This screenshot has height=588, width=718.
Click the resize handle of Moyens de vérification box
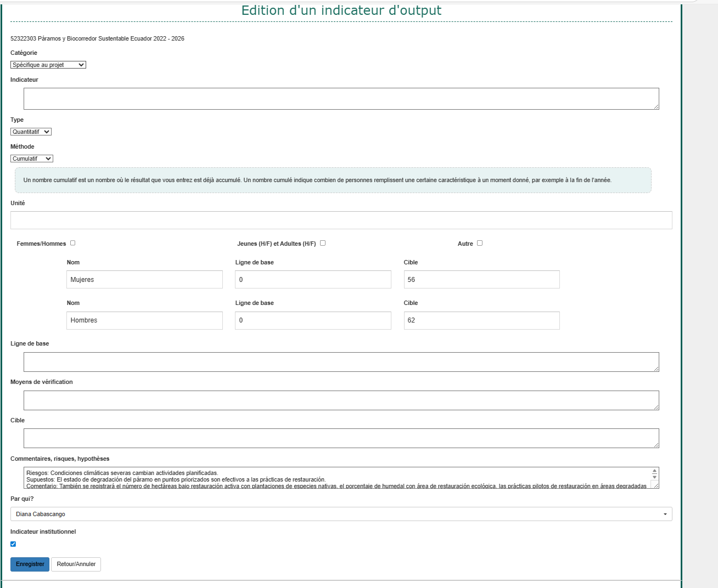(656, 407)
